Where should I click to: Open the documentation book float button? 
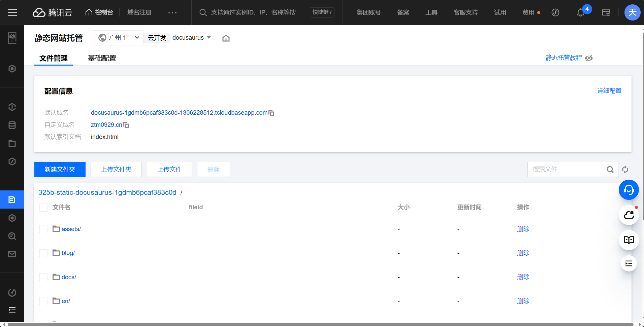click(629, 240)
